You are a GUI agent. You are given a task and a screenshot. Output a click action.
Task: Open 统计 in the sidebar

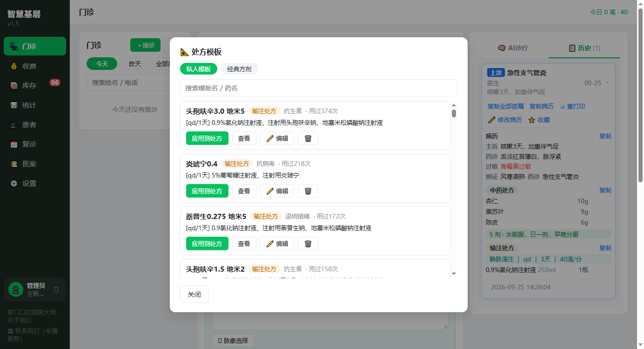(35, 105)
